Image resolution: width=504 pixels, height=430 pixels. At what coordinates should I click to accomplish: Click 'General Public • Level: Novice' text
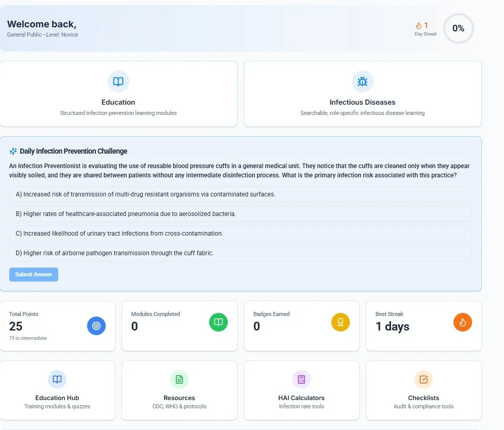click(42, 35)
